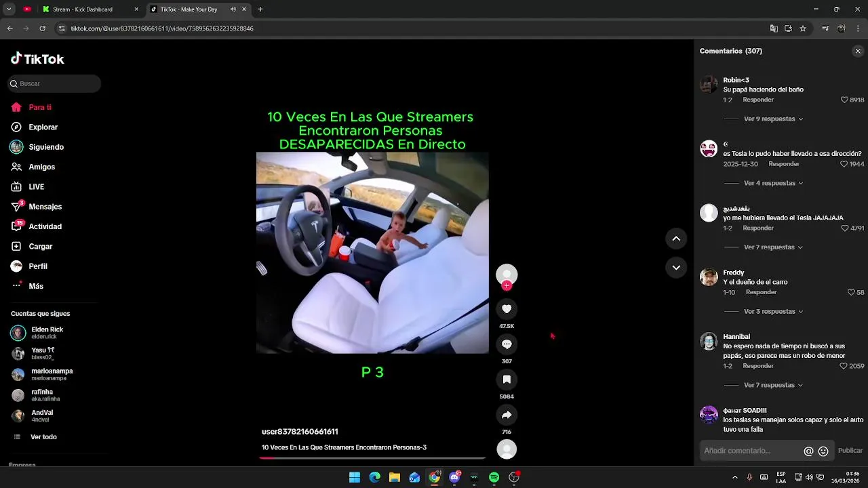Mute TikTok tab audio speaker icon

(x=233, y=9)
